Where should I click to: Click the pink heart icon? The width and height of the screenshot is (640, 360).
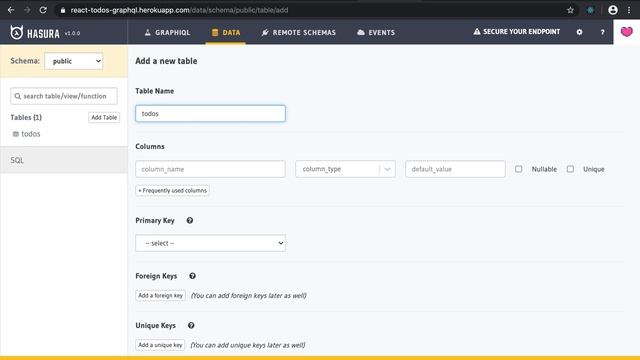627,31
